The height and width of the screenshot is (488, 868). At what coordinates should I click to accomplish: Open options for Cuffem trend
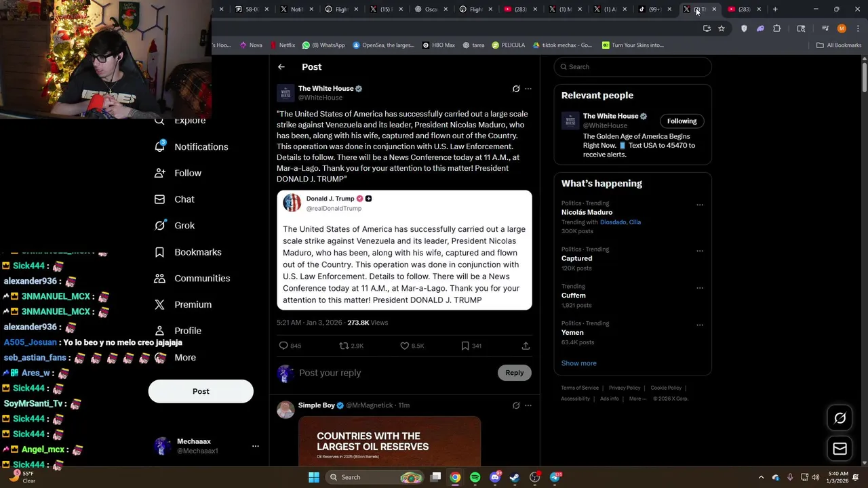700,288
